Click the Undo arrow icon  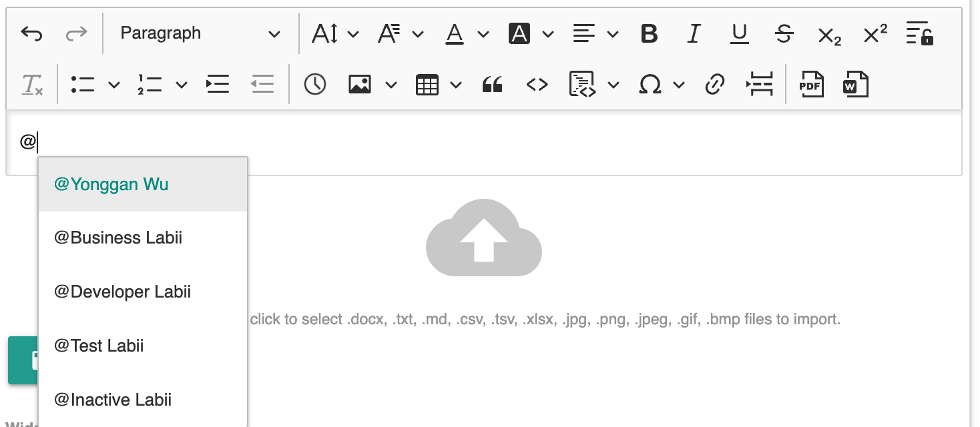click(x=31, y=33)
